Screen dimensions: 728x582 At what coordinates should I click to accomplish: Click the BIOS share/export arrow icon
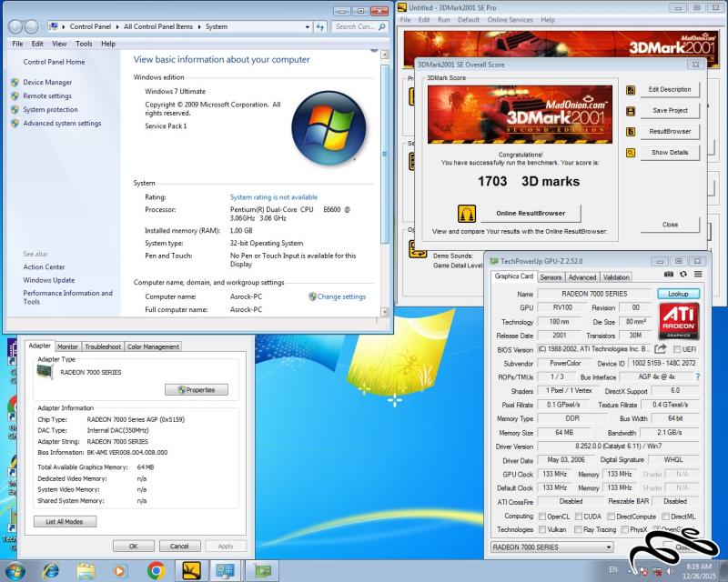tap(660, 349)
